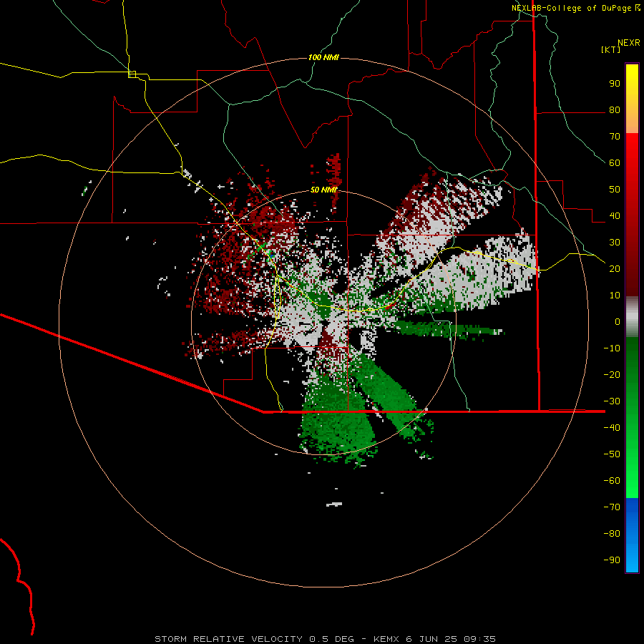
Task: Click the -80 value on velocity scale
Action: tap(612, 534)
